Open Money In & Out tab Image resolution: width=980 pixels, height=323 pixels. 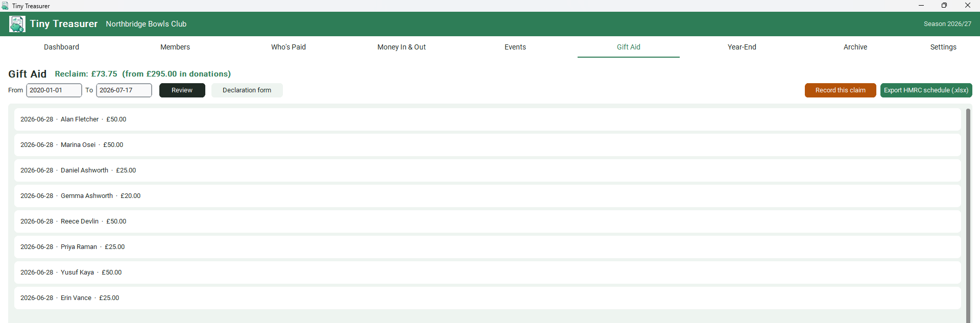coord(401,47)
